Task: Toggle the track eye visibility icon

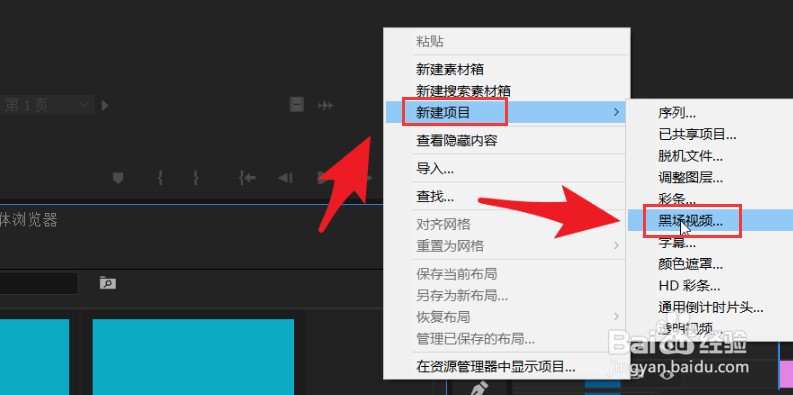Action: tap(667, 375)
